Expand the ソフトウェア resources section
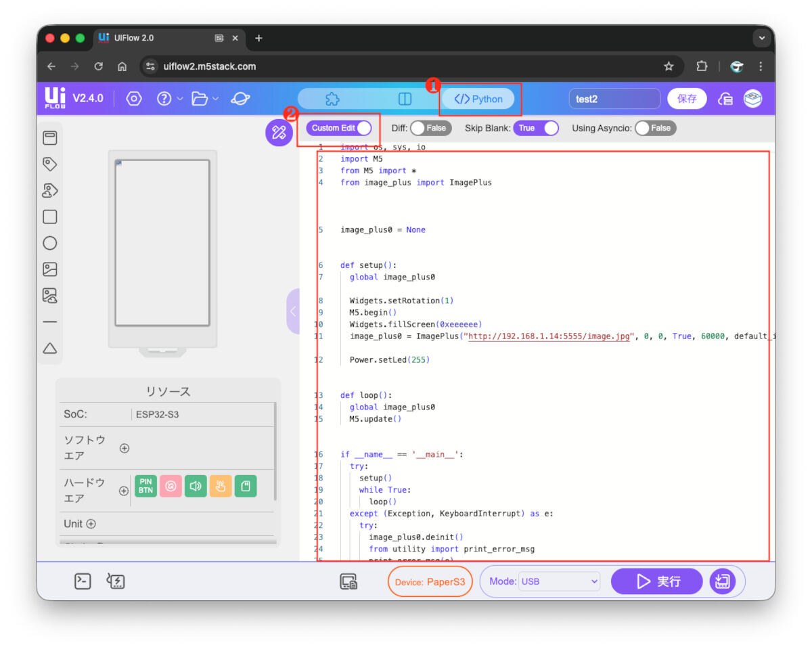This screenshot has width=812, height=649. 125,447
